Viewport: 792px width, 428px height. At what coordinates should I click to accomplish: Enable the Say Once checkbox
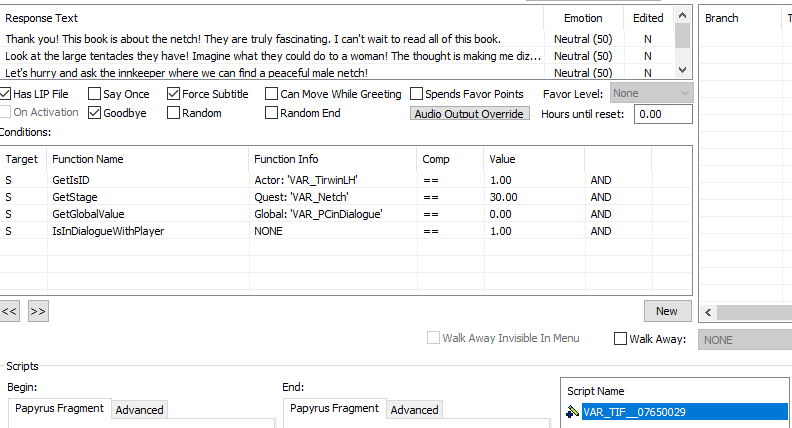(x=94, y=93)
